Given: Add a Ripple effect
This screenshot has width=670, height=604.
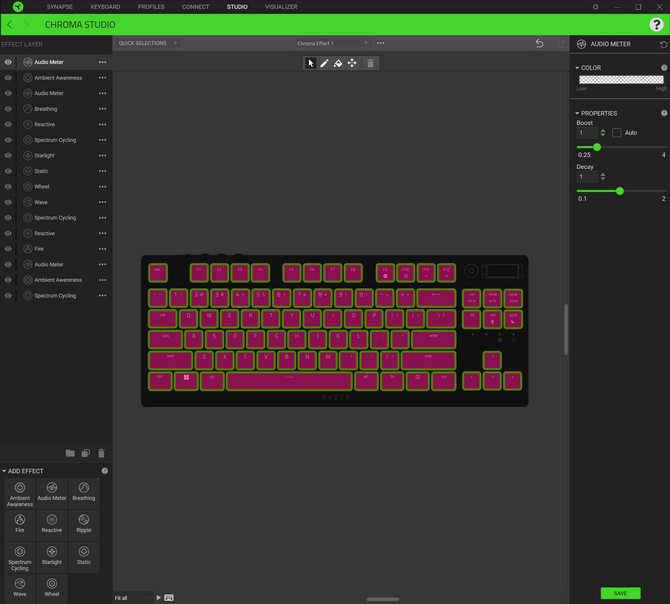Looking at the screenshot, I should coord(84,525).
